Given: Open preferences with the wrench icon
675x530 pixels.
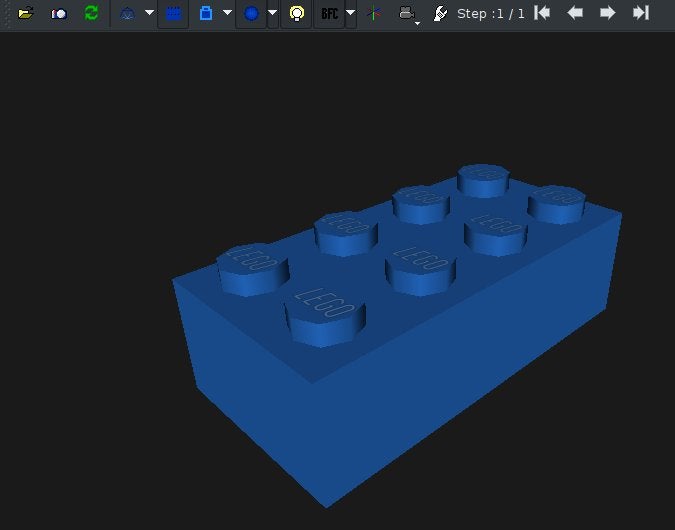Looking at the screenshot, I should (x=440, y=14).
